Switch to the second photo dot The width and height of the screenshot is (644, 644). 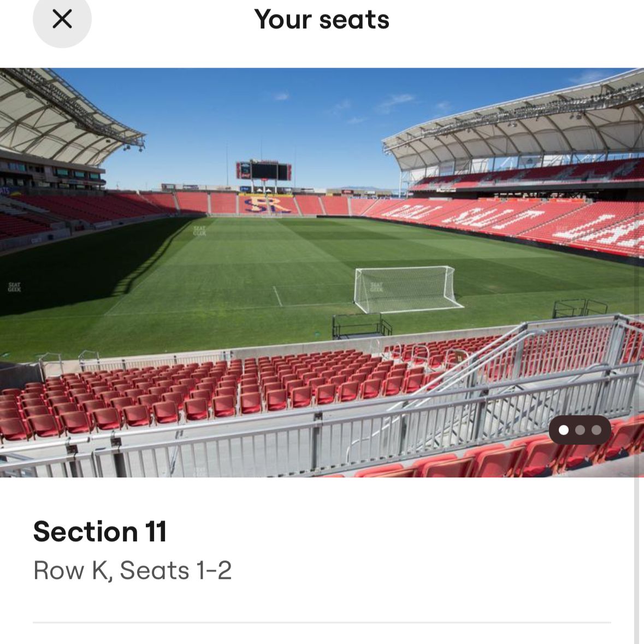click(x=580, y=430)
